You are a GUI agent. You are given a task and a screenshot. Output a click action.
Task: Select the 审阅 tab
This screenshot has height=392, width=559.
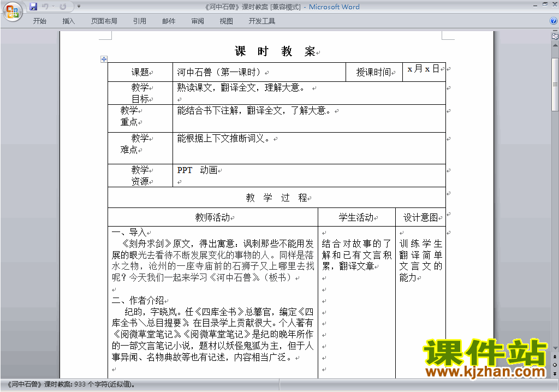coord(198,21)
